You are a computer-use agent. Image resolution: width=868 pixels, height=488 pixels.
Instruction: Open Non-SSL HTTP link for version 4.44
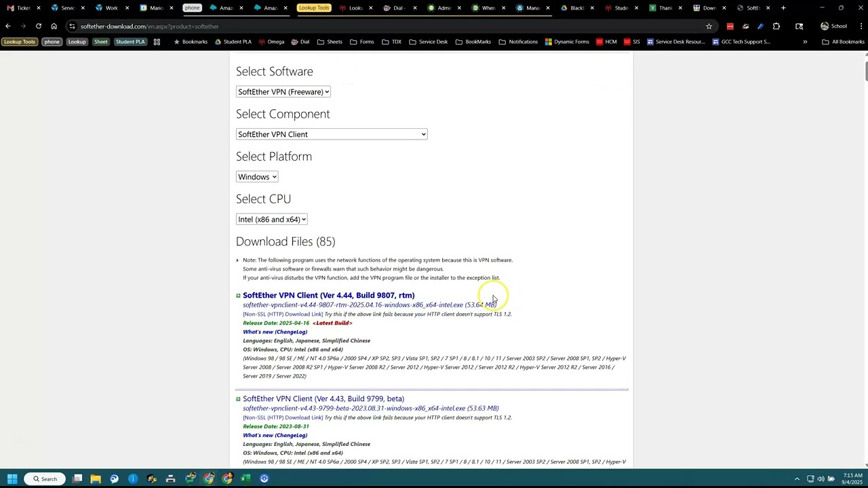pyautogui.click(x=283, y=314)
